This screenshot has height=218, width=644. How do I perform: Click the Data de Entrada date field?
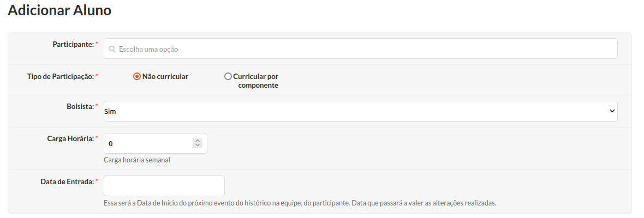tap(164, 186)
